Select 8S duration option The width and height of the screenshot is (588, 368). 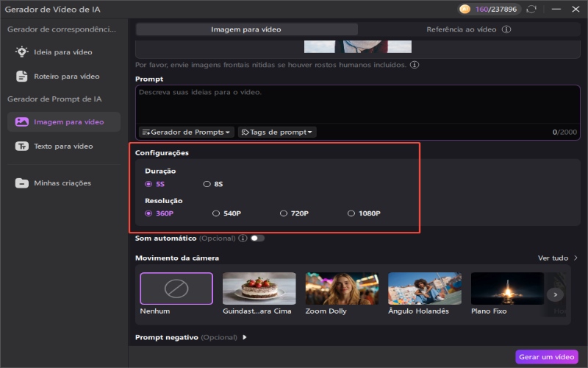pyautogui.click(x=213, y=184)
